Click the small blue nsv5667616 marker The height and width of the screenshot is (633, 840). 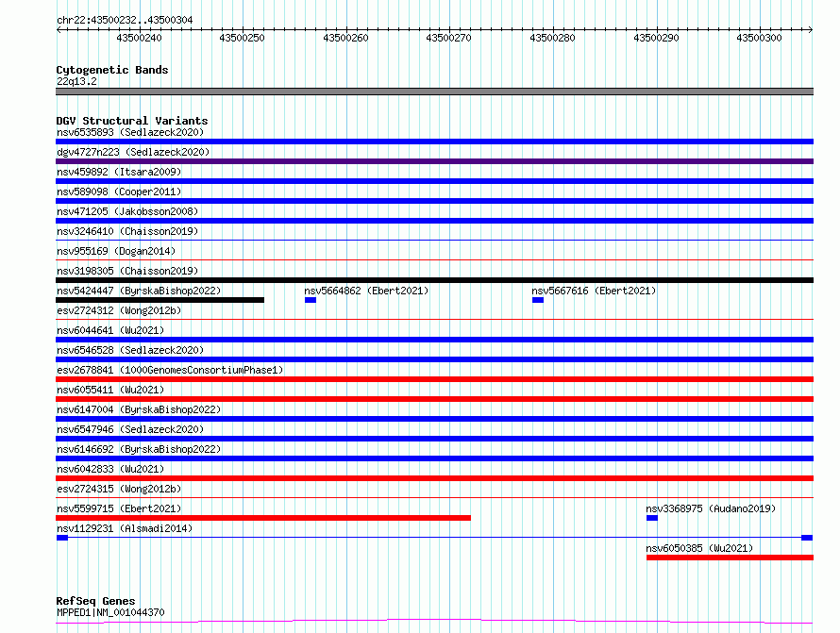[x=538, y=300]
